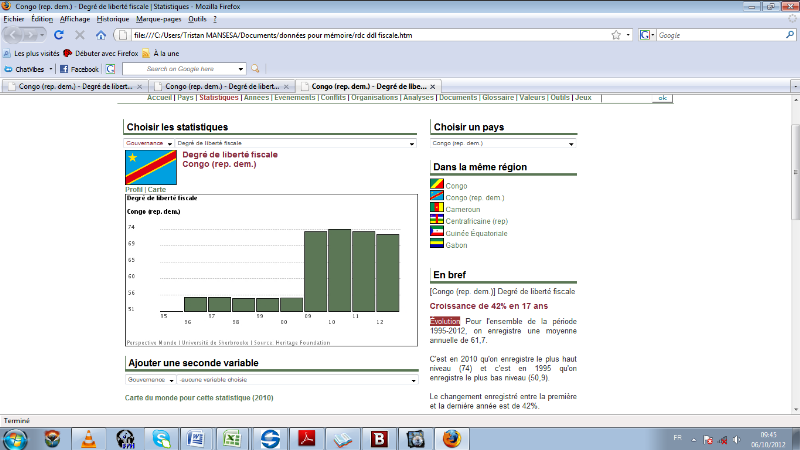The height and width of the screenshot is (450, 800).
Task: Expand the Degré de liberté fiscale dropdown
Action: [295, 144]
